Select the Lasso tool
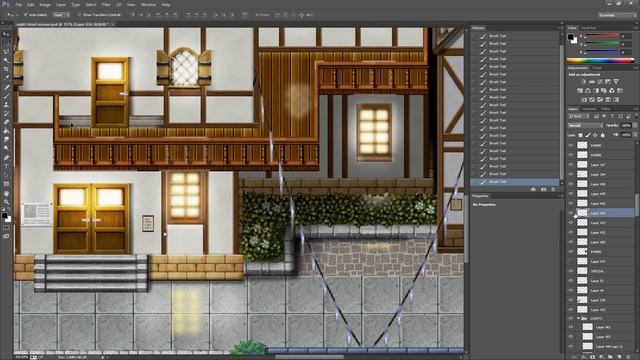Viewport: 640px width, 360px height. point(6,51)
